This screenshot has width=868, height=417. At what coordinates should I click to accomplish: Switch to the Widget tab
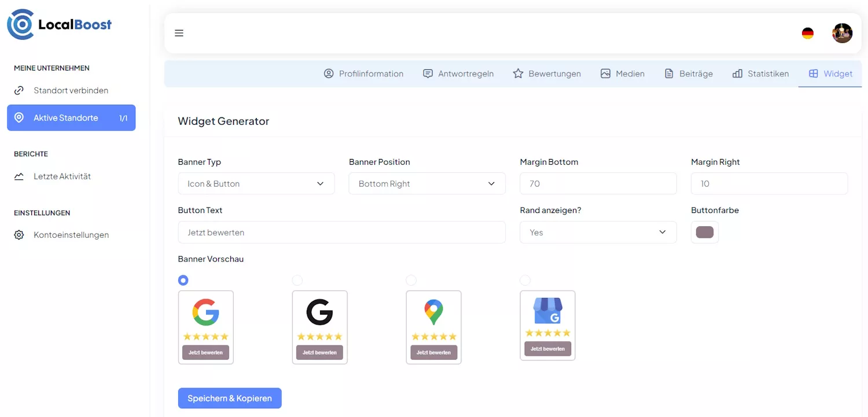point(830,73)
